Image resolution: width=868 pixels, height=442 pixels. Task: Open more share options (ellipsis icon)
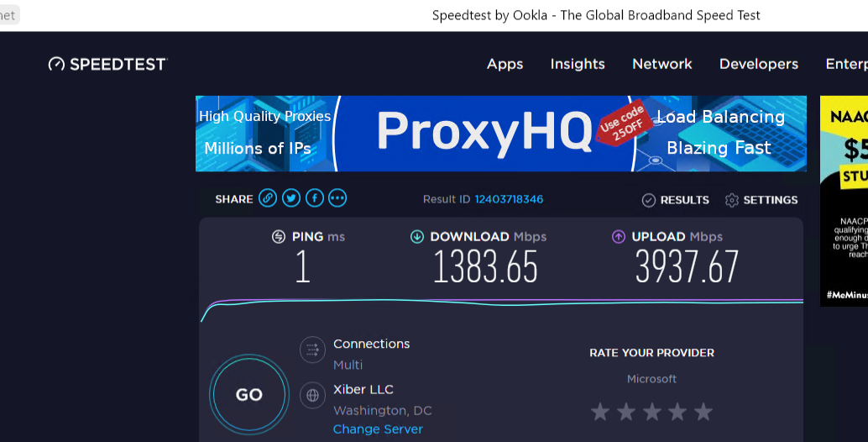click(x=337, y=198)
